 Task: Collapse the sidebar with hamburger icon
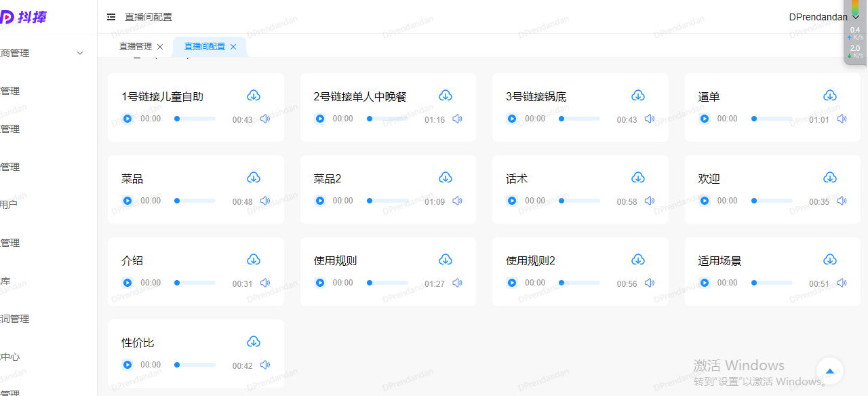click(111, 17)
